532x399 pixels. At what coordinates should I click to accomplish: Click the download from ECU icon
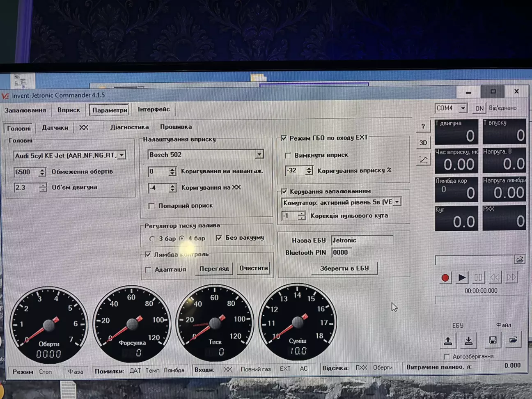pyautogui.click(x=468, y=340)
